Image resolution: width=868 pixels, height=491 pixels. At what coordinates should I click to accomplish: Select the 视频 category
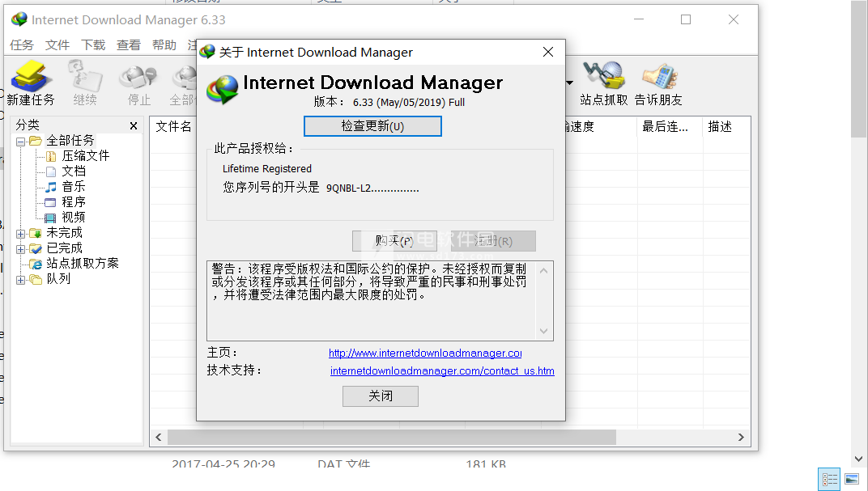click(74, 218)
